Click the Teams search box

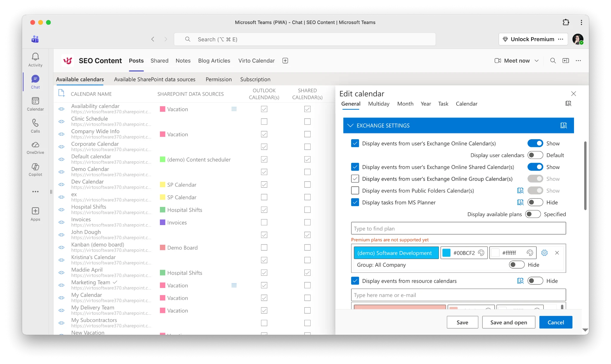click(x=305, y=39)
